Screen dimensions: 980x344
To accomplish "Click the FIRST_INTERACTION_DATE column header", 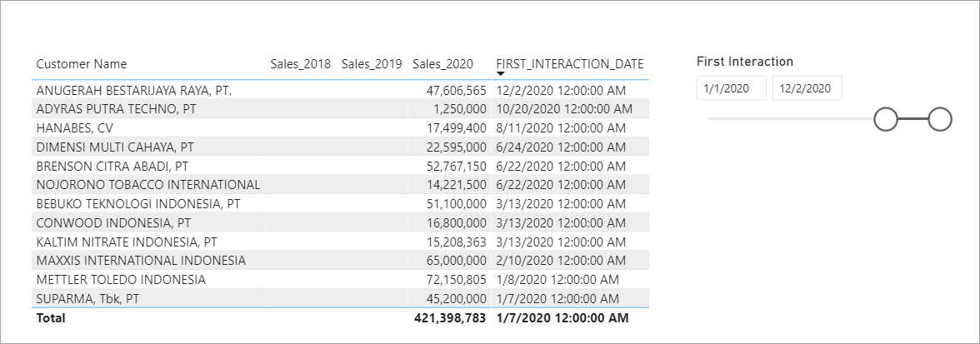I will (x=569, y=64).
